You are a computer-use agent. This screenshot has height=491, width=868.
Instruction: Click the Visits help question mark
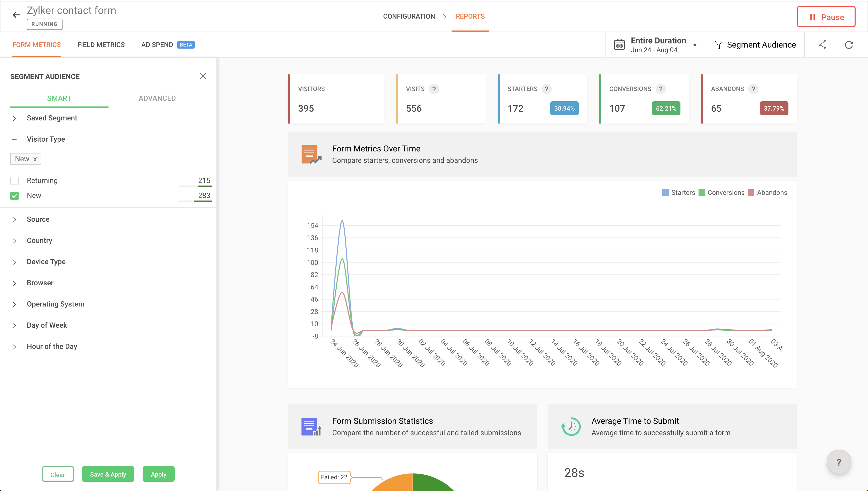(434, 89)
